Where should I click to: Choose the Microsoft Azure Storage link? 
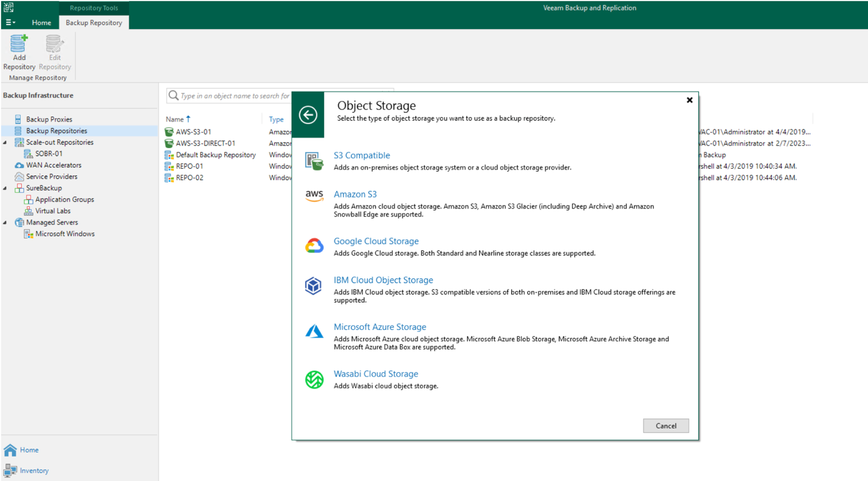[x=380, y=327]
